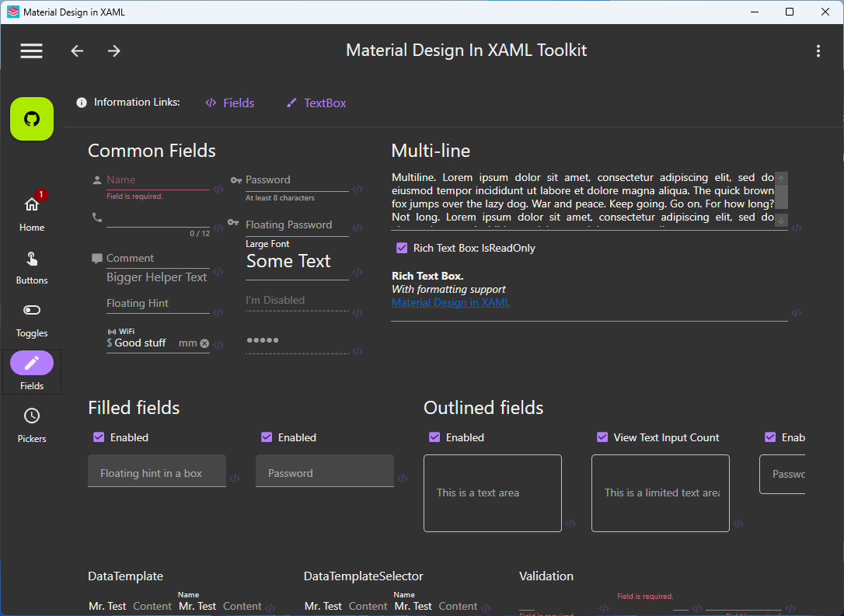Screen dimensions: 844x616
Task: Click the filled Password box field
Action: (x=325, y=471)
